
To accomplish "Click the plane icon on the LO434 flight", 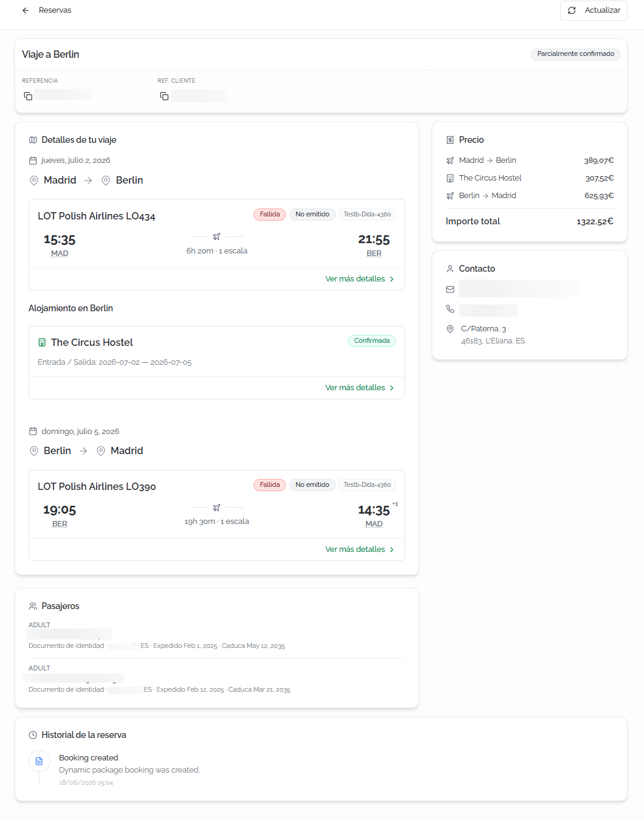I will point(216,236).
